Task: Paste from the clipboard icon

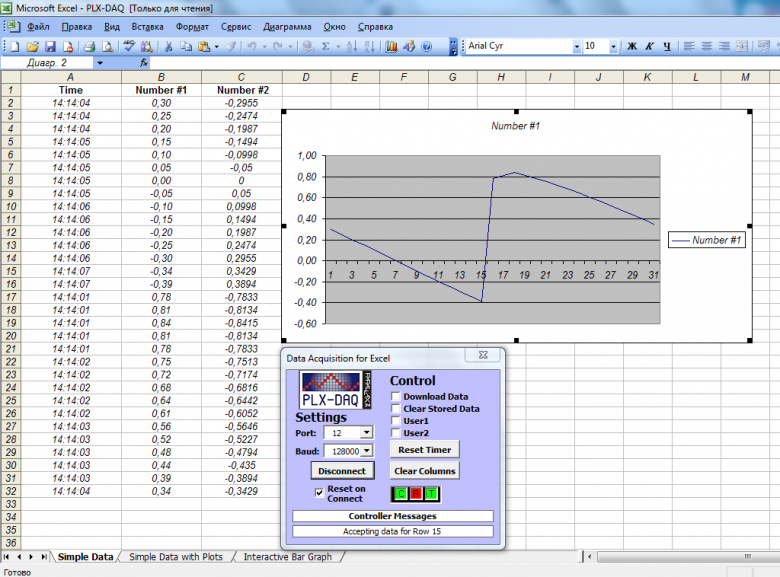Action: 204,47
